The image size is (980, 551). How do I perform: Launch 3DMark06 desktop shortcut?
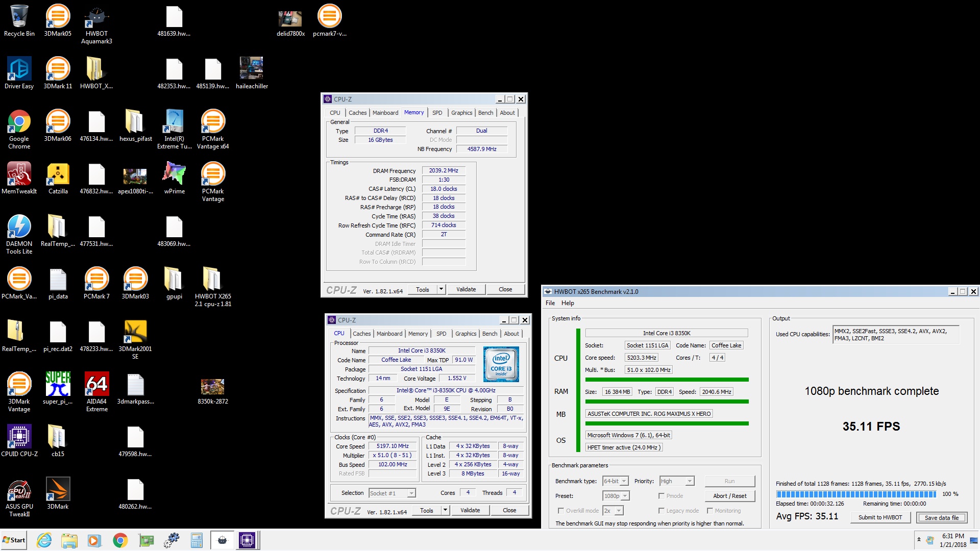point(58,126)
